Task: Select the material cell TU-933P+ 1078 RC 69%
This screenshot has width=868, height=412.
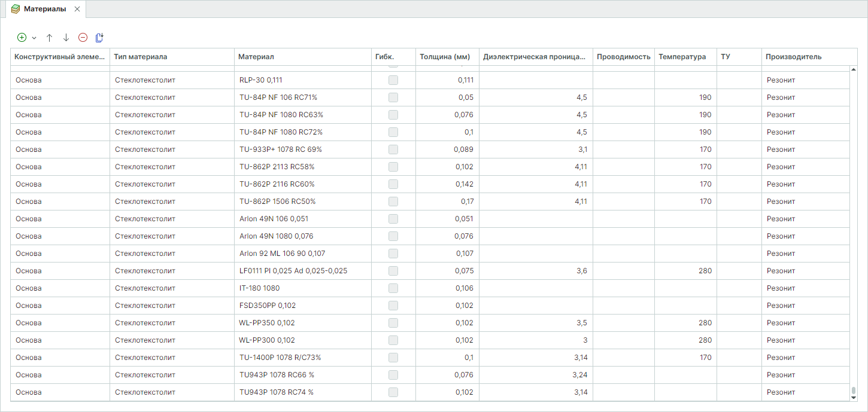Action: 280,149
